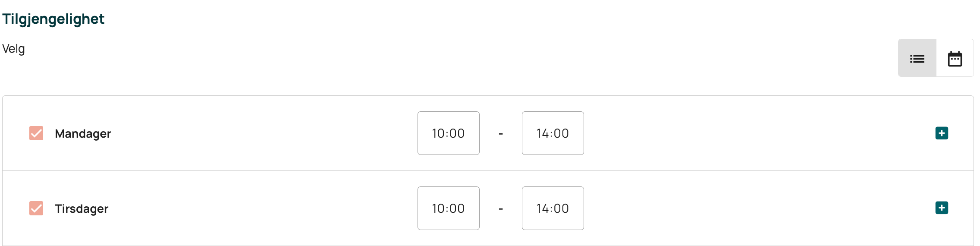The height and width of the screenshot is (246, 980).
Task: Toggle the highlighted list view button
Action: tap(917, 58)
